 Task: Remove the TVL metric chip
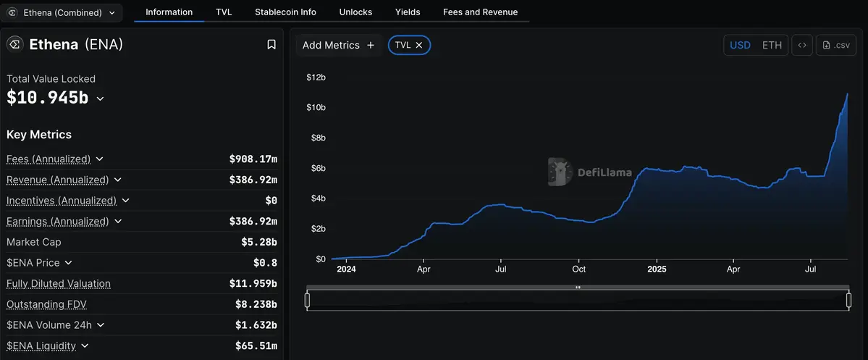tap(419, 45)
